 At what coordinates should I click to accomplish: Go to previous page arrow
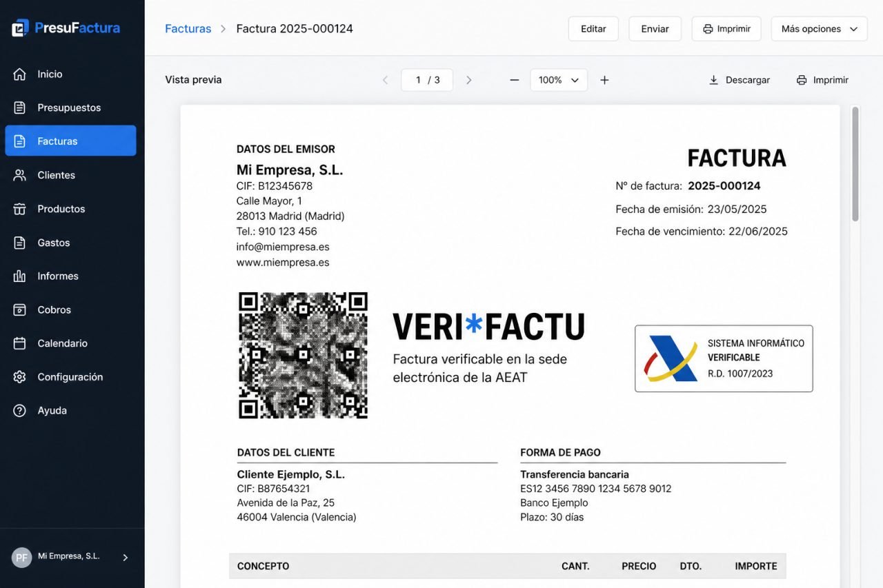pyautogui.click(x=386, y=80)
